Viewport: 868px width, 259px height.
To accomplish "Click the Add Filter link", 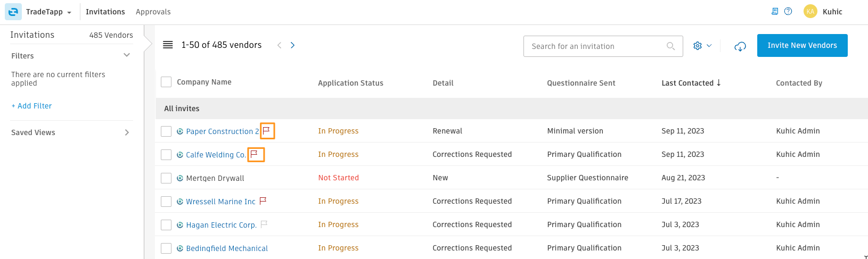I will pos(31,106).
